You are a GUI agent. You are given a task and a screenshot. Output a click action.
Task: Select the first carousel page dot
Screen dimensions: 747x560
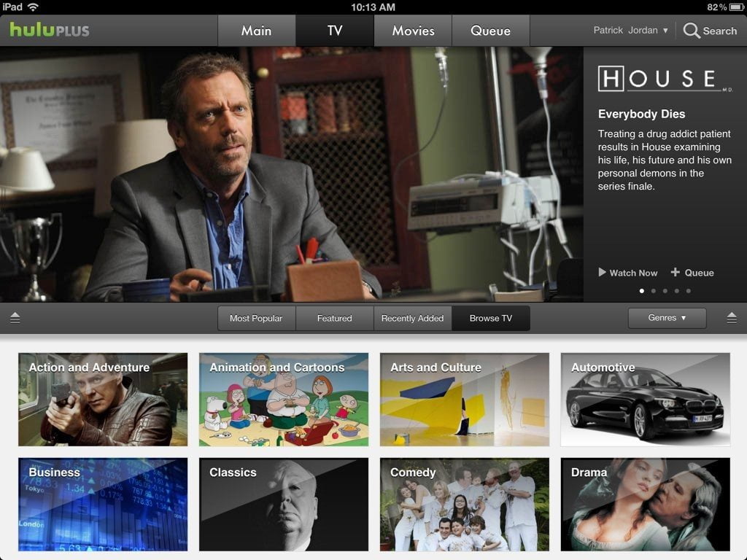(642, 291)
